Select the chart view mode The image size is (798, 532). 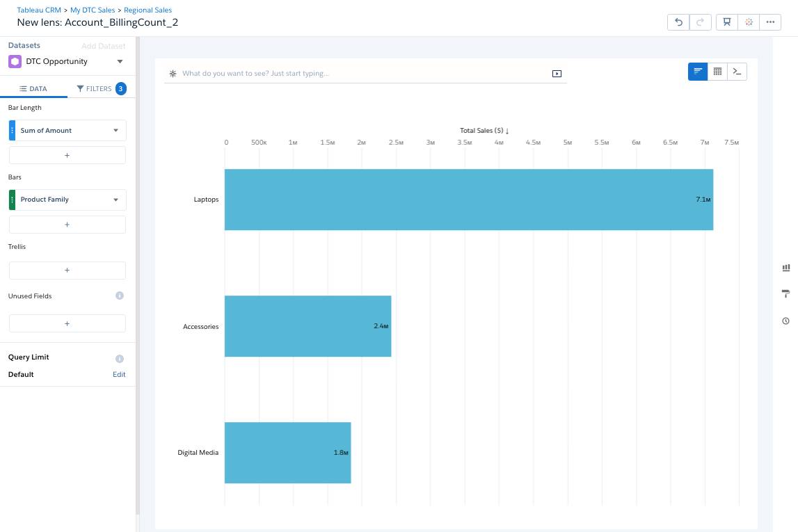(x=697, y=71)
